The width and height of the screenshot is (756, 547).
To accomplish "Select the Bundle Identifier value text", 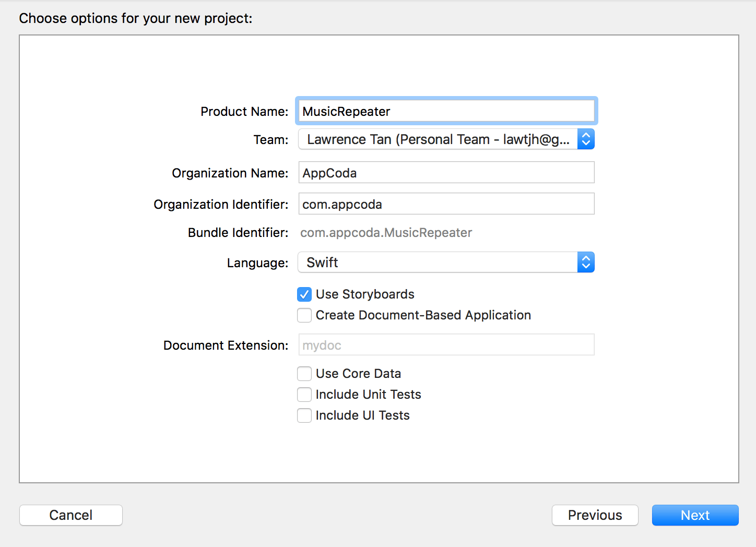I will pyautogui.click(x=386, y=233).
